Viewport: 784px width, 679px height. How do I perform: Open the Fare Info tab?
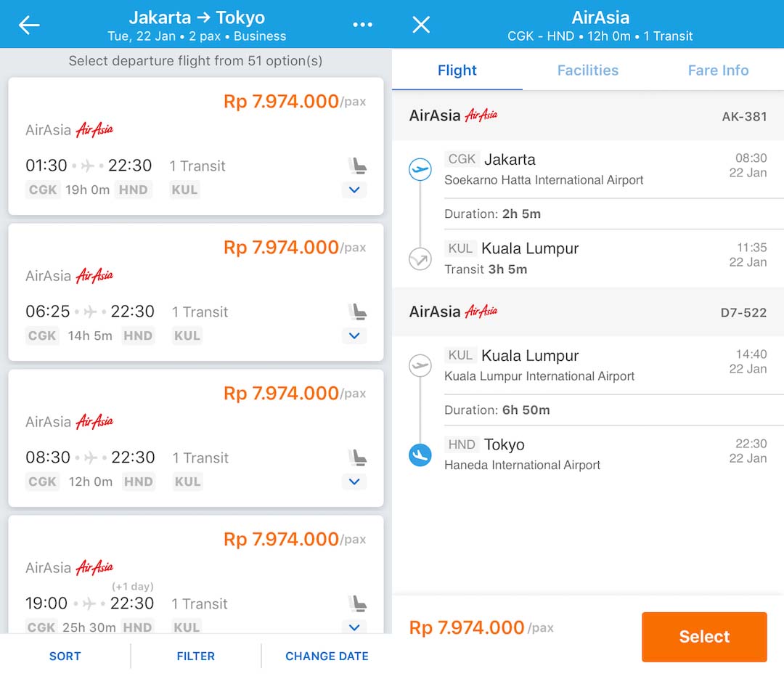click(x=717, y=70)
